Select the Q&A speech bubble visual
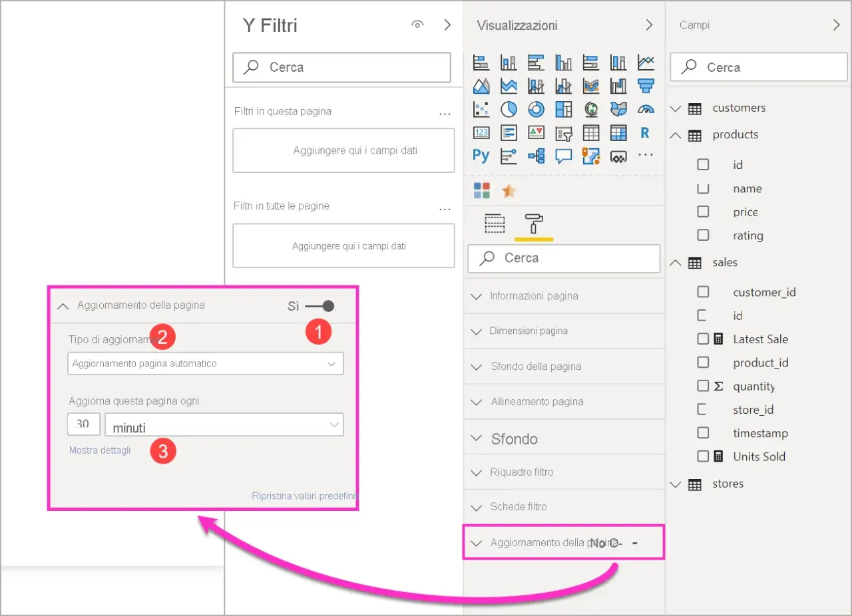852x616 pixels. point(563,156)
